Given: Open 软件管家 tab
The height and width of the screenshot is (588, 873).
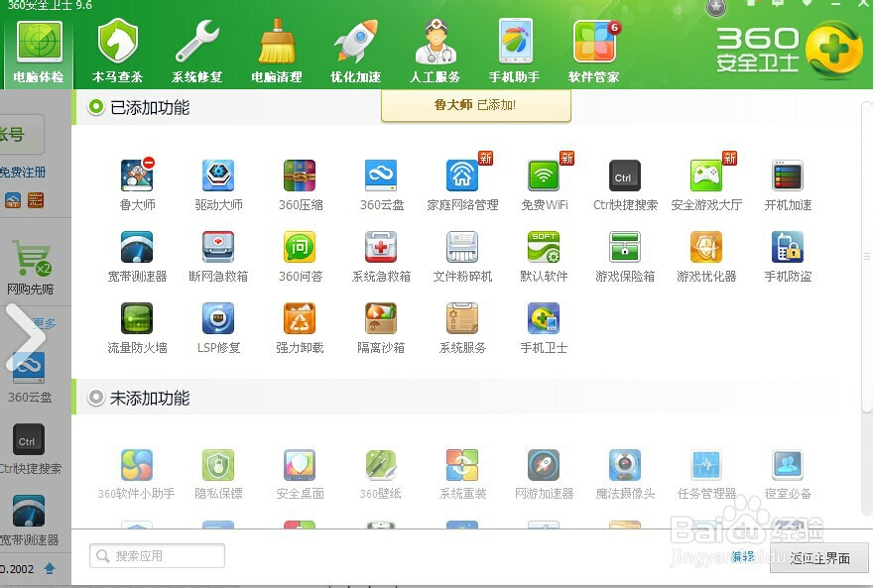Looking at the screenshot, I should point(594,52).
